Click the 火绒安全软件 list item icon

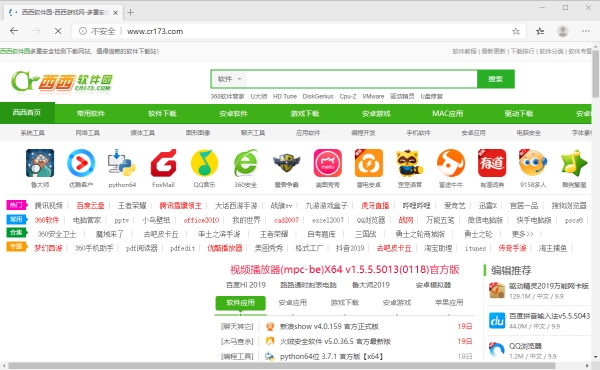click(x=270, y=341)
